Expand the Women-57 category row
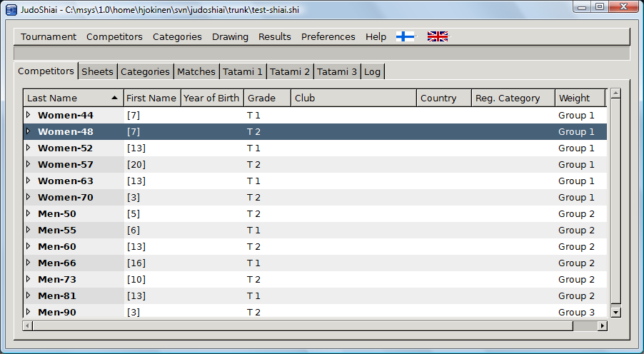This screenshot has height=354, width=644. 29,164
